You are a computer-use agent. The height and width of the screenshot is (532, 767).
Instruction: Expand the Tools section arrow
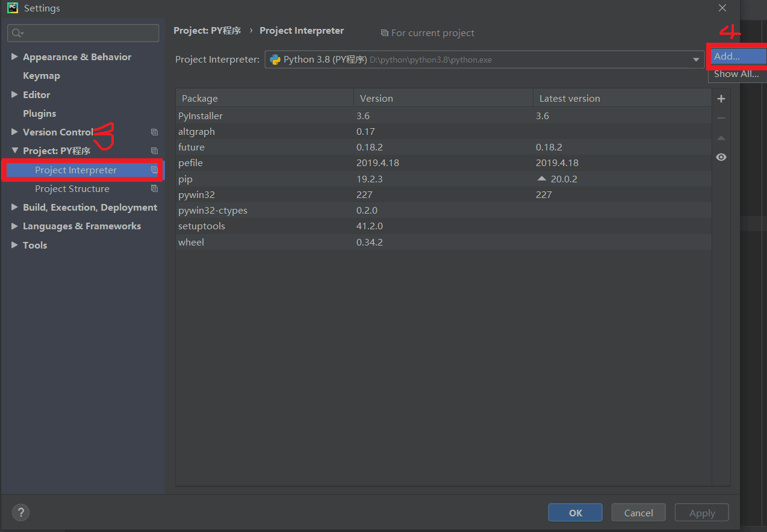pos(14,245)
